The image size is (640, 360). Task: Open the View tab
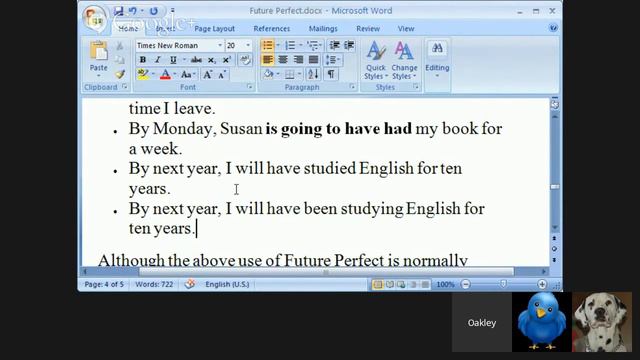click(x=406, y=29)
